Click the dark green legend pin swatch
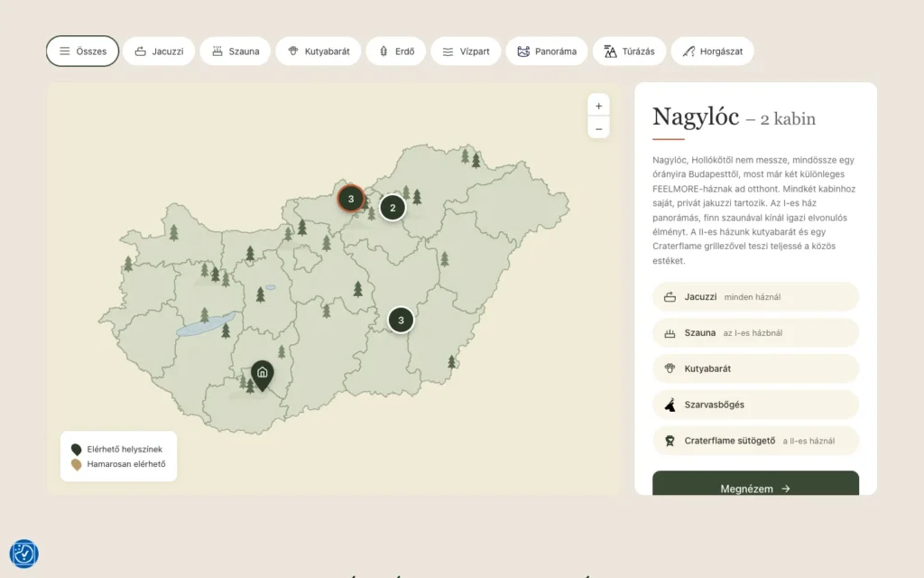 click(76, 450)
